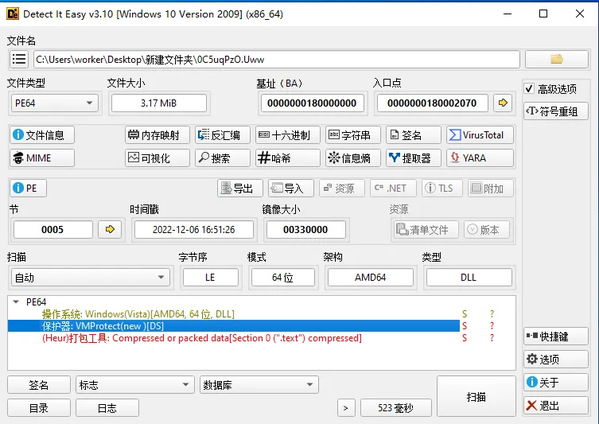Image resolution: width=599 pixels, height=424 pixels.
Task: Click the file path input field
Action: coord(277,60)
